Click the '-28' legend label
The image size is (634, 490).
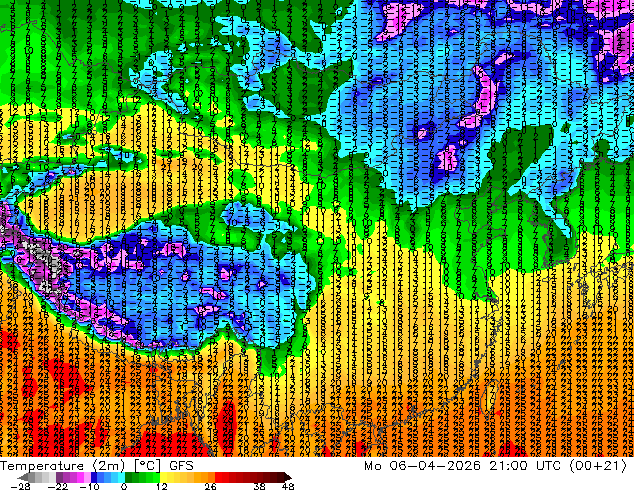pos(20,486)
